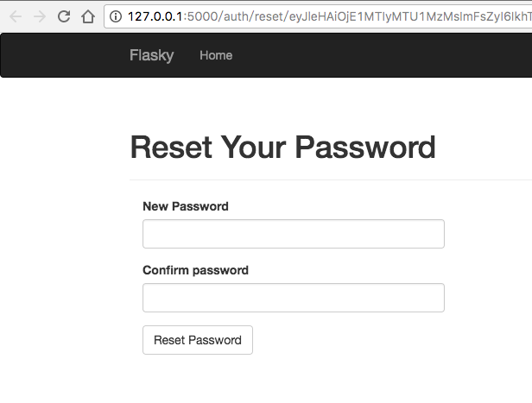Click the browser forward arrow
Image resolution: width=532 pixels, height=403 pixels.
pyautogui.click(x=40, y=16)
